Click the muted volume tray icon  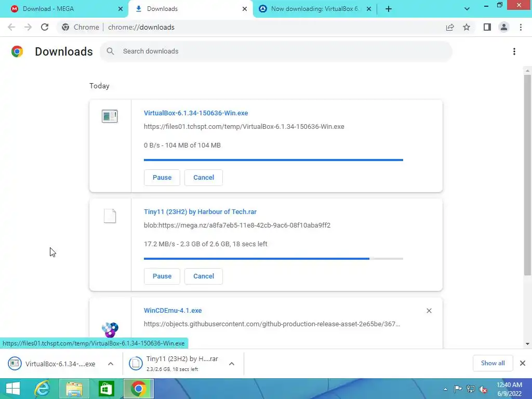(483, 390)
